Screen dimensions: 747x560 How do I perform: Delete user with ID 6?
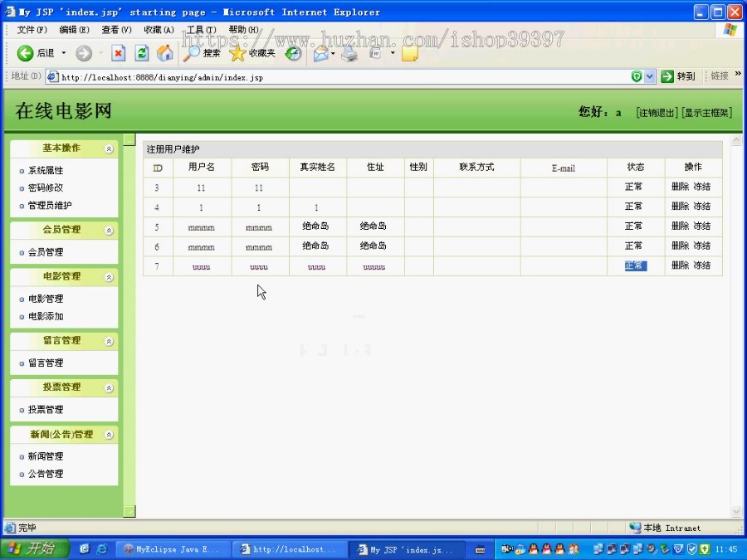[681, 246]
